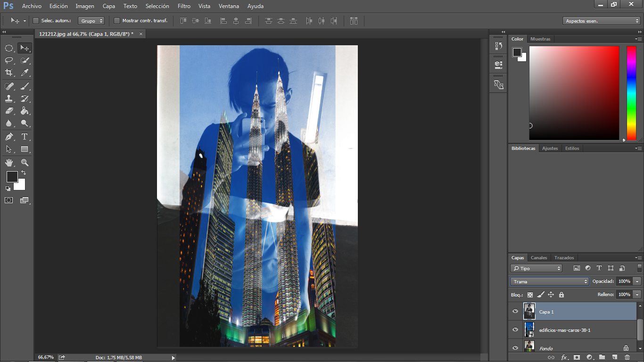Hide the Capa 1 layer

pyautogui.click(x=515, y=312)
